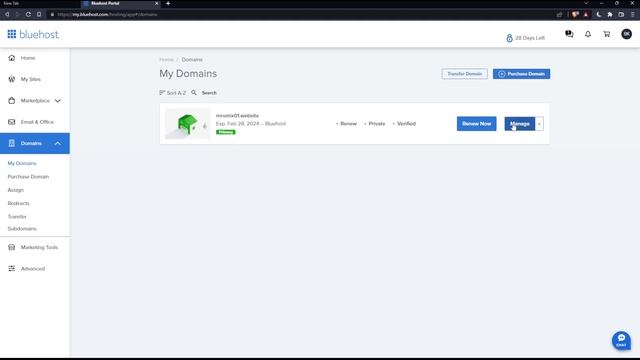Open the dropdown arrow beside Manage

point(539,124)
